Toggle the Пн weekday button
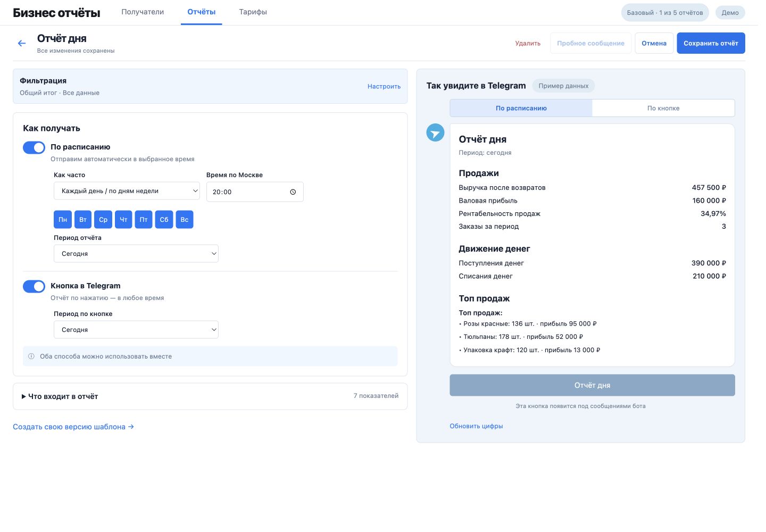Viewport: 766px width, 532px height. click(63, 220)
